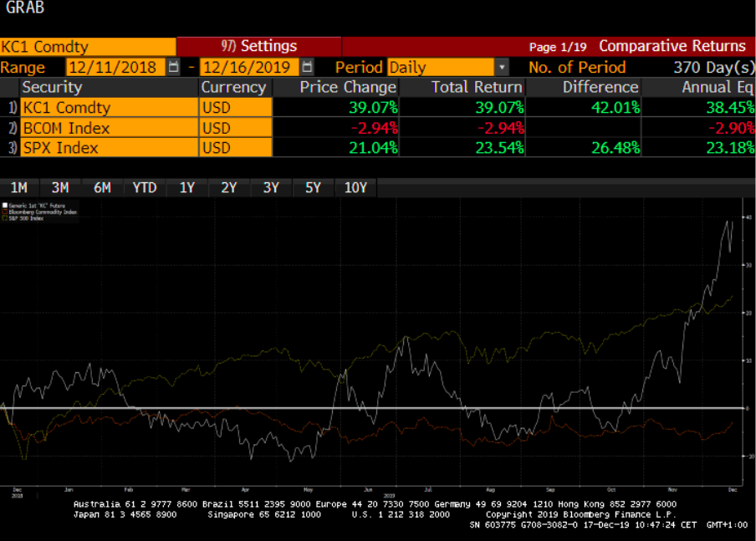Click the KC1 Comdty Difference value 42.01%
The width and height of the screenshot is (756, 541).
click(616, 108)
